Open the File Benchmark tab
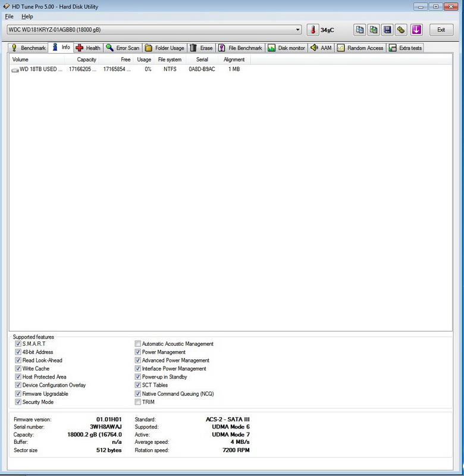Viewport: 464px width, 476px height. [x=240, y=48]
